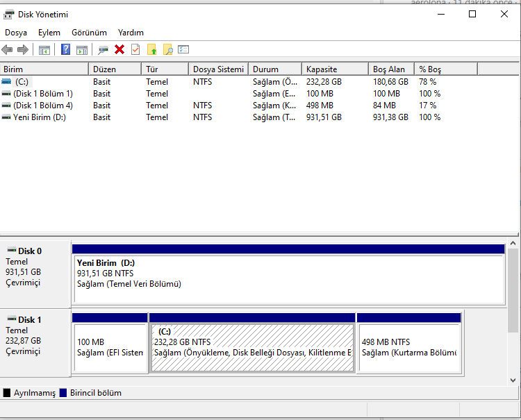Click the blue Birincil bölüm legend swatch
The width and height of the screenshot is (521, 420).
click(63, 393)
